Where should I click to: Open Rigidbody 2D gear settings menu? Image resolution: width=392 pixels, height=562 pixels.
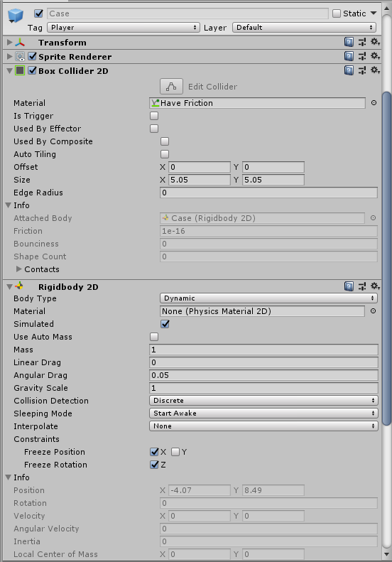375,286
